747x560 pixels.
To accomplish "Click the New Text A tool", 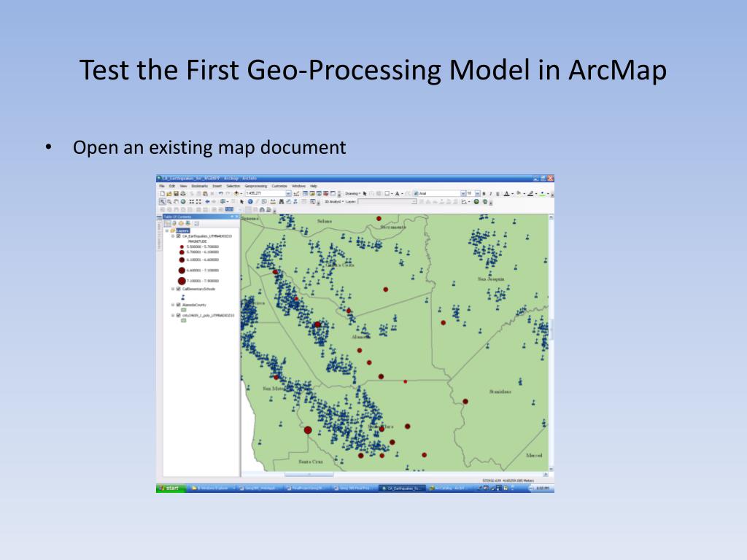I will 398,194.
